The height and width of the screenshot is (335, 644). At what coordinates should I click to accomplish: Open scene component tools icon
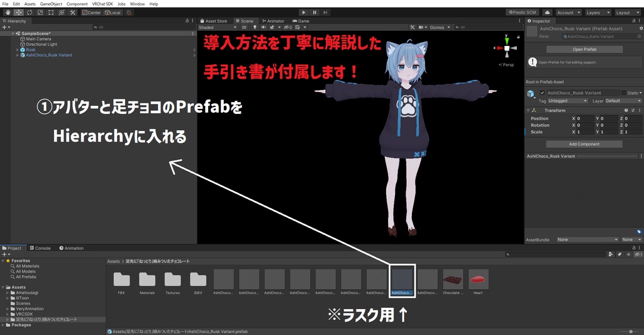pos(413,27)
